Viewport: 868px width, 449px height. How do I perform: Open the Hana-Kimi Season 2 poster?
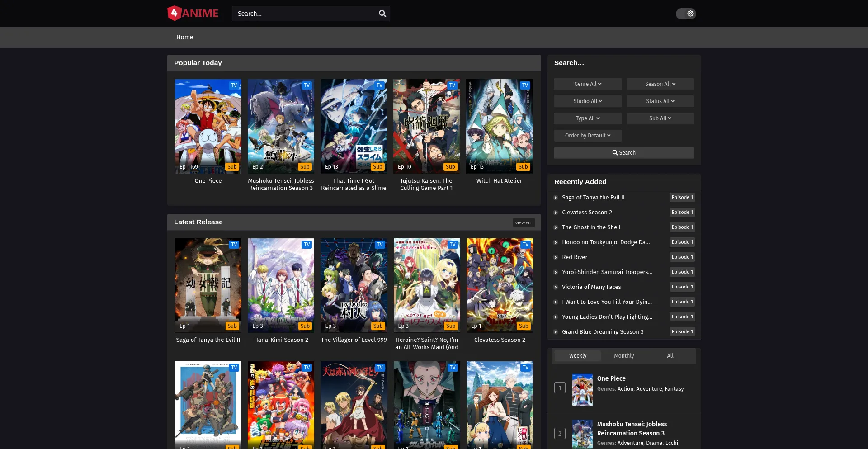(x=281, y=285)
